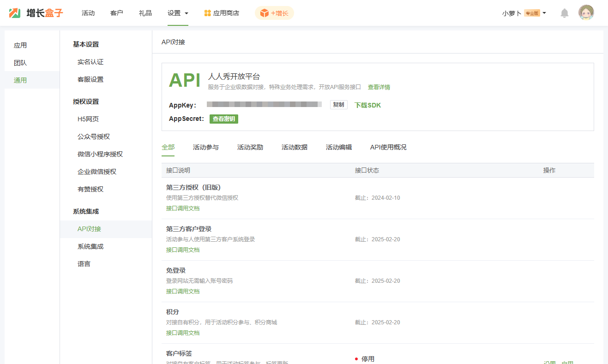The height and width of the screenshot is (364, 608).
Task: Click the 第三方授权（旧版） row title
Action: [x=193, y=187]
